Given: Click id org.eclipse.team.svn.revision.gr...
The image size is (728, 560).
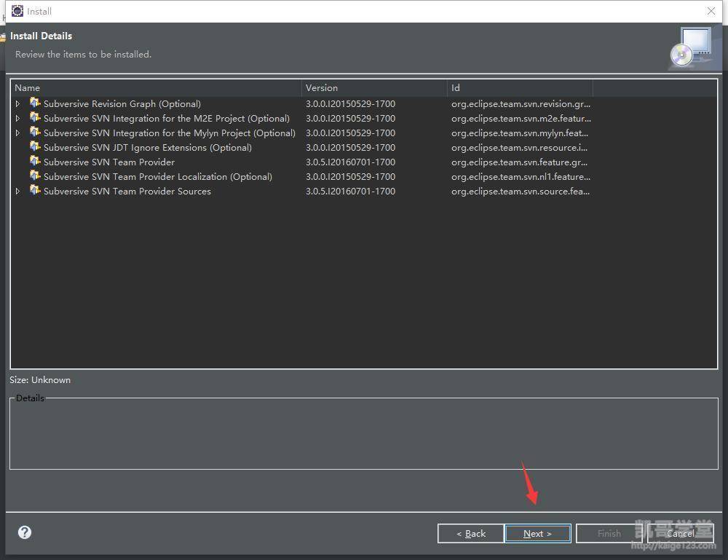Looking at the screenshot, I should coord(521,104).
